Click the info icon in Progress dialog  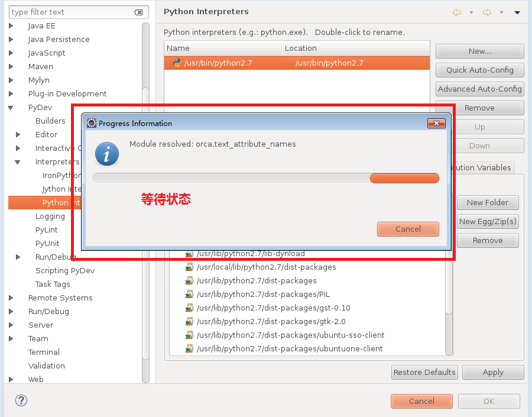click(107, 153)
